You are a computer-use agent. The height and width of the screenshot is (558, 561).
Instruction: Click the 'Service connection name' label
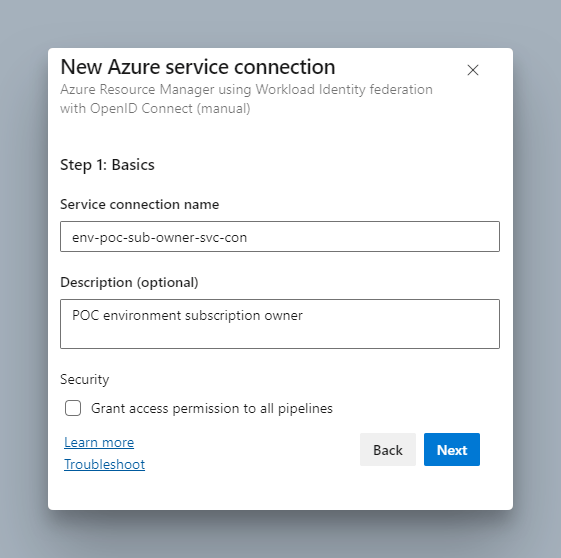(140, 204)
